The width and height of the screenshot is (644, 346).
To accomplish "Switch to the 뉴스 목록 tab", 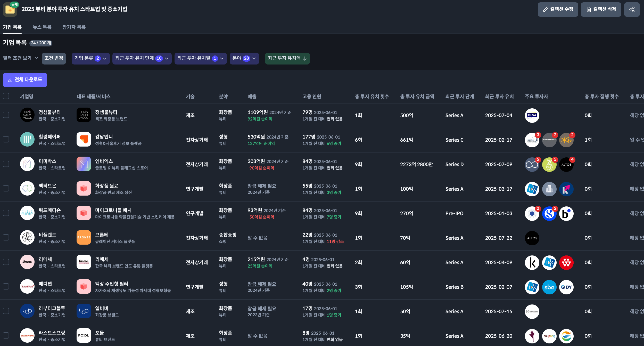I will [x=42, y=27].
